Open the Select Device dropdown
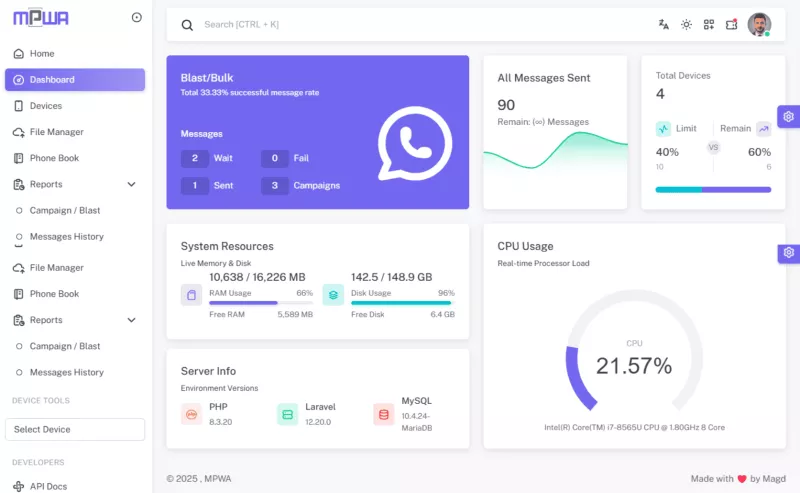Screen dimensions: 800x493 coord(75,429)
